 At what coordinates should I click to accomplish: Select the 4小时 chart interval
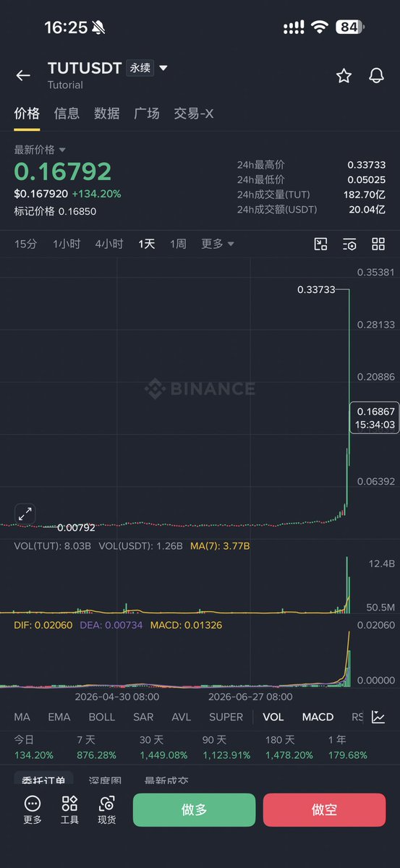click(109, 244)
